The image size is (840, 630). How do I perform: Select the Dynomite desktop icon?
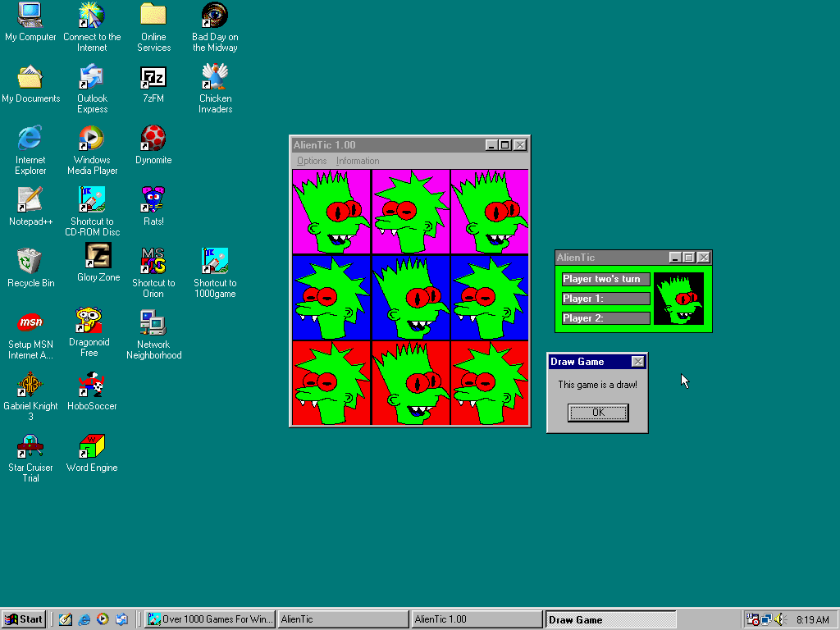point(153,139)
